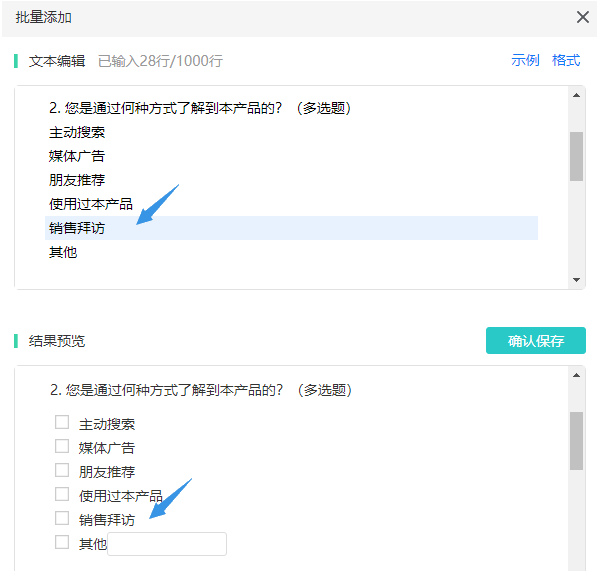Tick the 使用过本产品 checkbox
600x571 pixels.
point(62,494)
